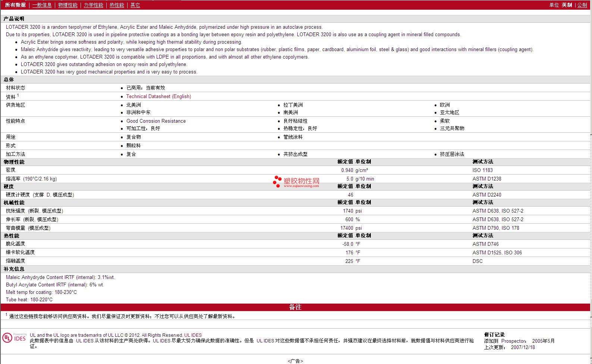
Task: Open the 热性能 tab in the top navigation
Action: coord(117,5)
